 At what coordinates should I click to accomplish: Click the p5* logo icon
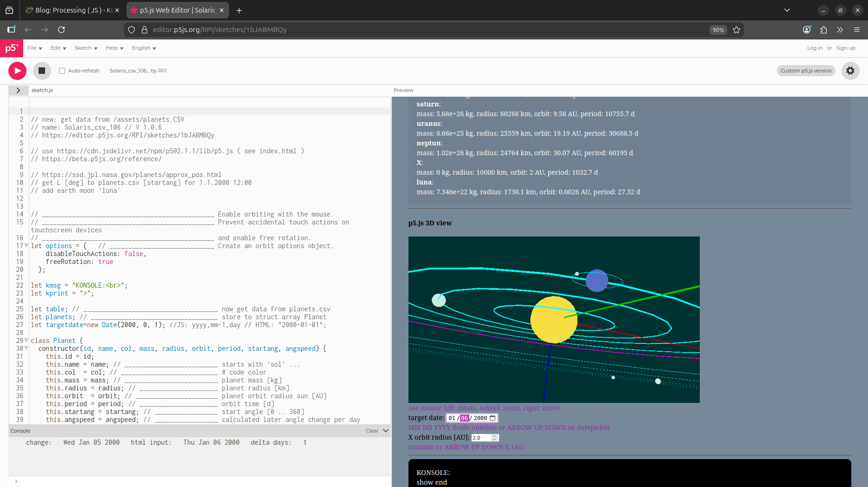(12, 48)
